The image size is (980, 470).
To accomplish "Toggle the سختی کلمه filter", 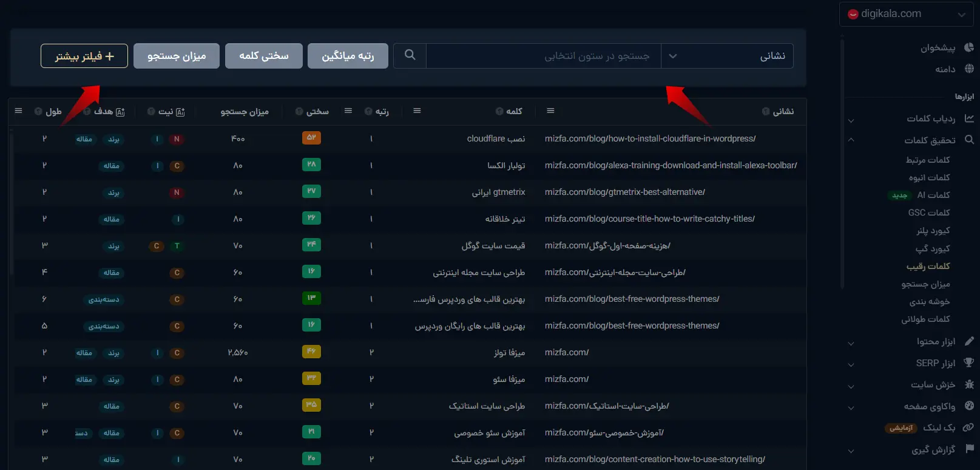I will [x=264, y=56].
